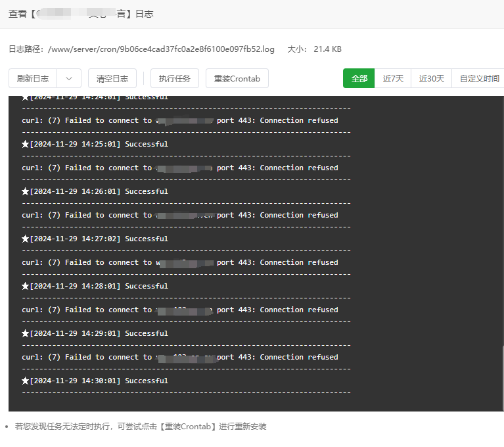Click the 14:30:01 Successful log line
The height and width of the screenshot is (447, 504).
click(x=95, y=381)
